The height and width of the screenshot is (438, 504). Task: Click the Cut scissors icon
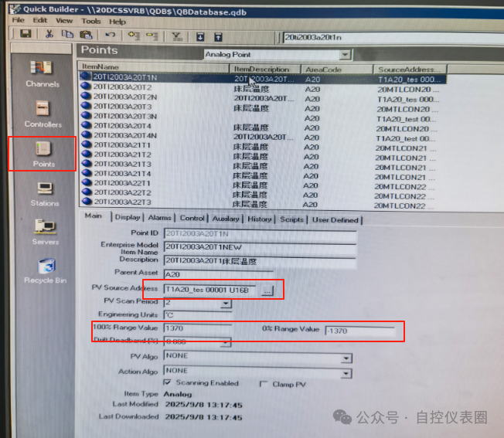(49, 34)
